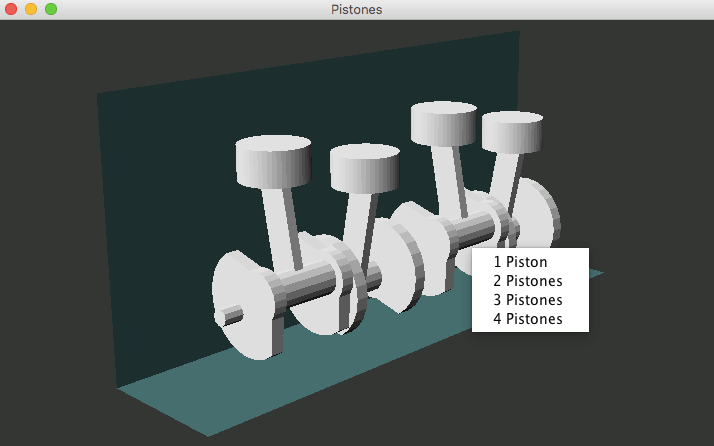Choose "2 Pistones" from the popup menu
This screenshot has width=714, height=446.
click(530, 281)
